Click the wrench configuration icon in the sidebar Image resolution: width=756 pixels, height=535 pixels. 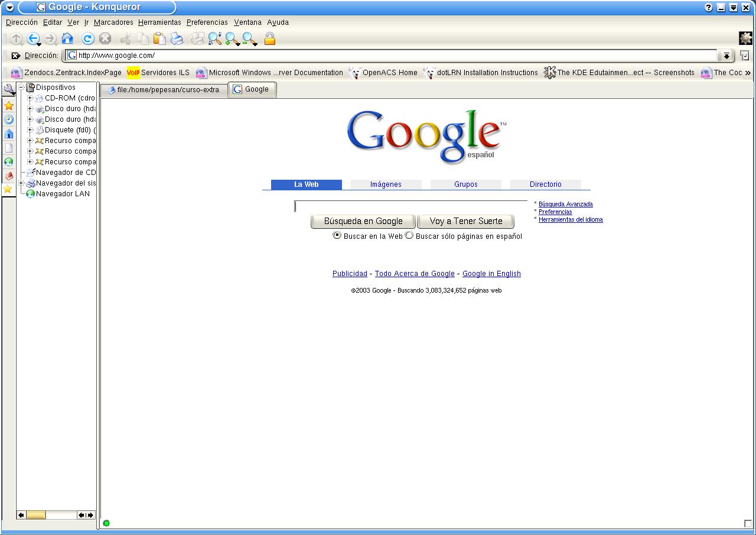9,90
